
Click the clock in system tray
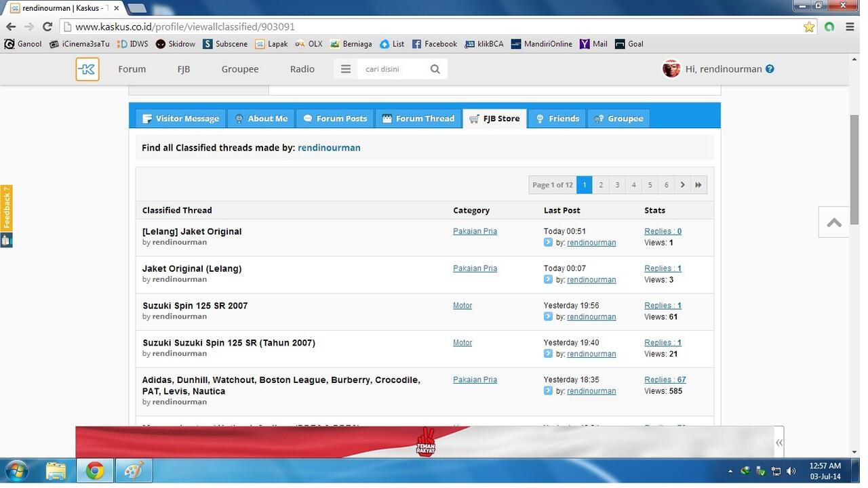825,471
